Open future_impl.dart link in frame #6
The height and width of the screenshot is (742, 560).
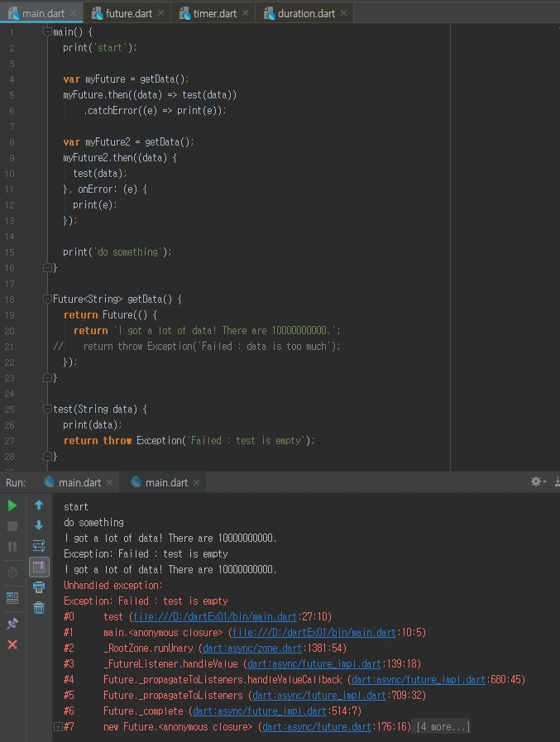[260, 711]
